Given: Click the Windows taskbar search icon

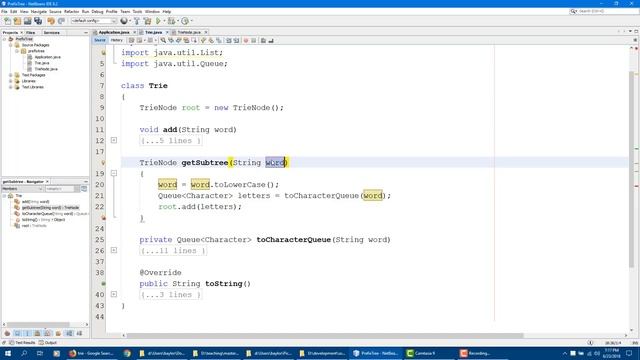Looking at the screenshot, I should click(24, 353).
